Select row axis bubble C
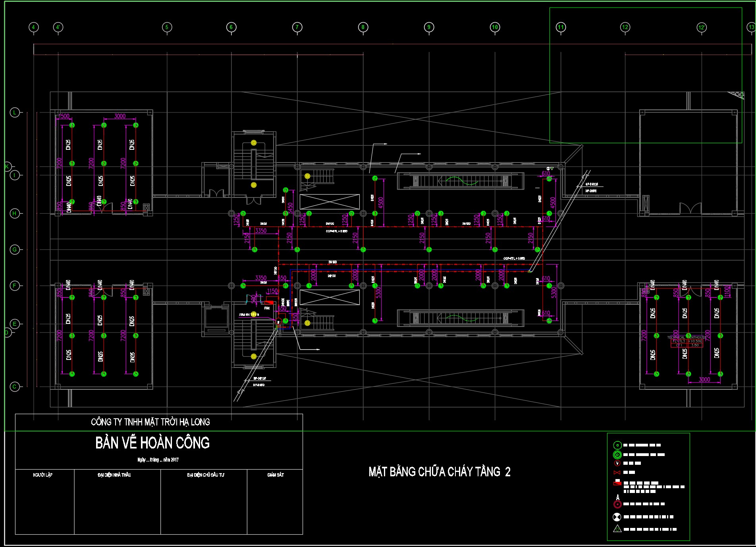The height and width of the screenshot is (547, 756). [15, 387]
